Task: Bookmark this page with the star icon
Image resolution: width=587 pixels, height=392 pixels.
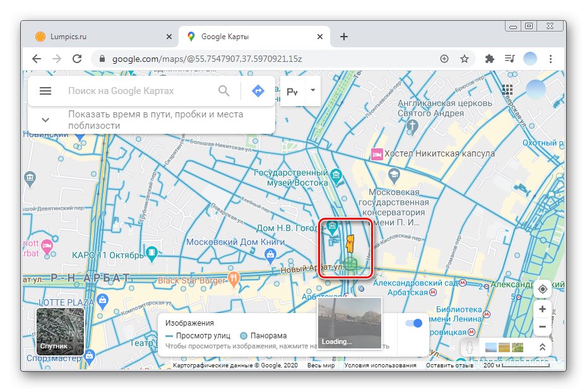Action: [x=465, y=59]
